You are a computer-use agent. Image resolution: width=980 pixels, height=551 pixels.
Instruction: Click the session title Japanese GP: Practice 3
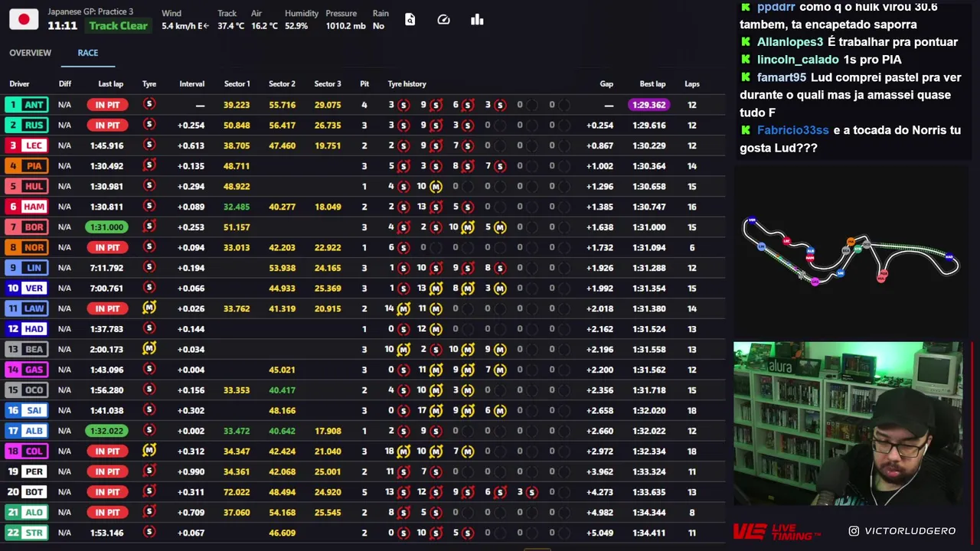coord(90,11)
